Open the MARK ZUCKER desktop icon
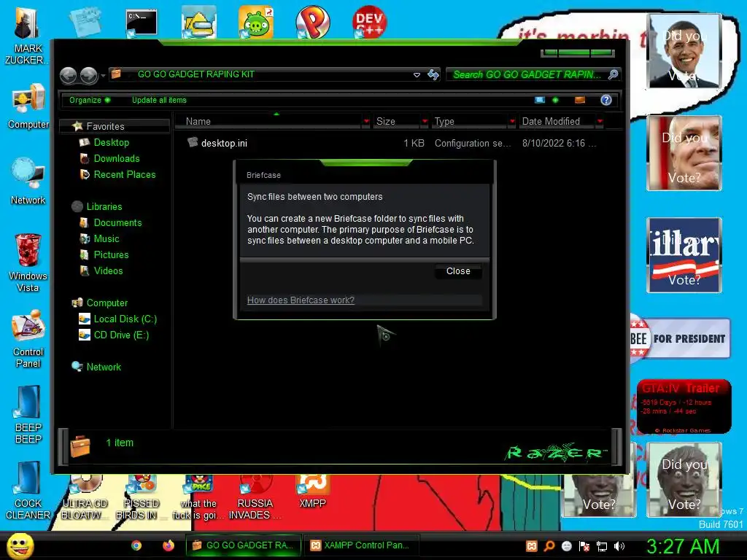Viewport: 747px width, 560px height. [x=26, y=36]
